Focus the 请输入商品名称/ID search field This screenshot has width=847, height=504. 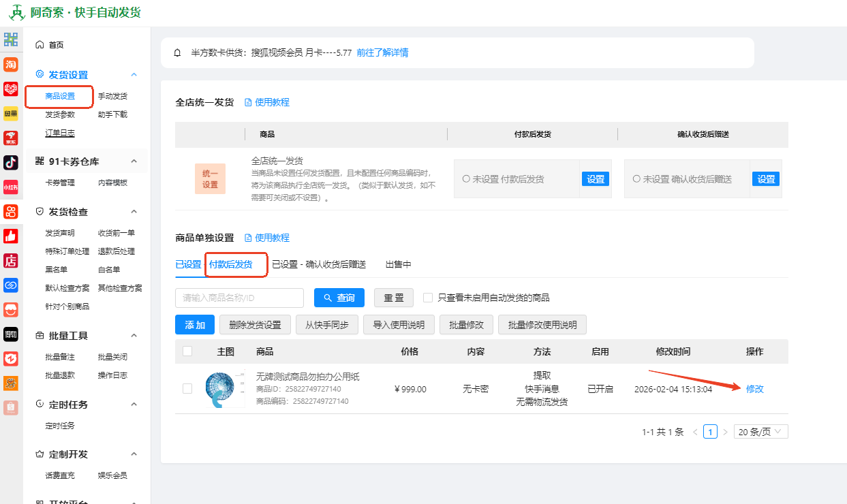pos(239,298)
